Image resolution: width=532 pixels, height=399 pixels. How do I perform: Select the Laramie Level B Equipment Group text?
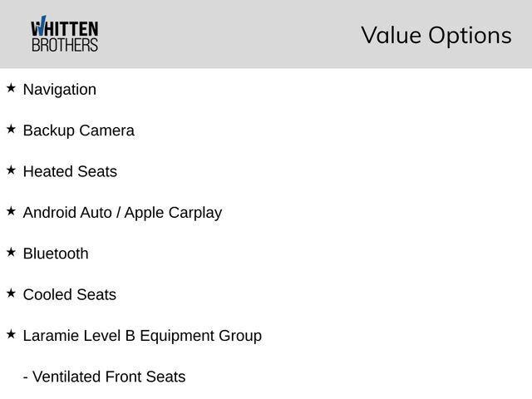pos(142,336)
